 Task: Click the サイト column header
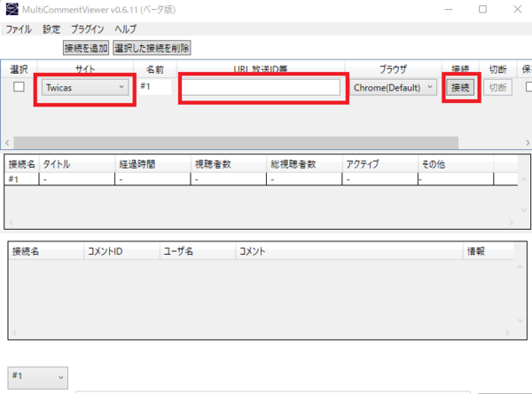(x=85, y=69)
